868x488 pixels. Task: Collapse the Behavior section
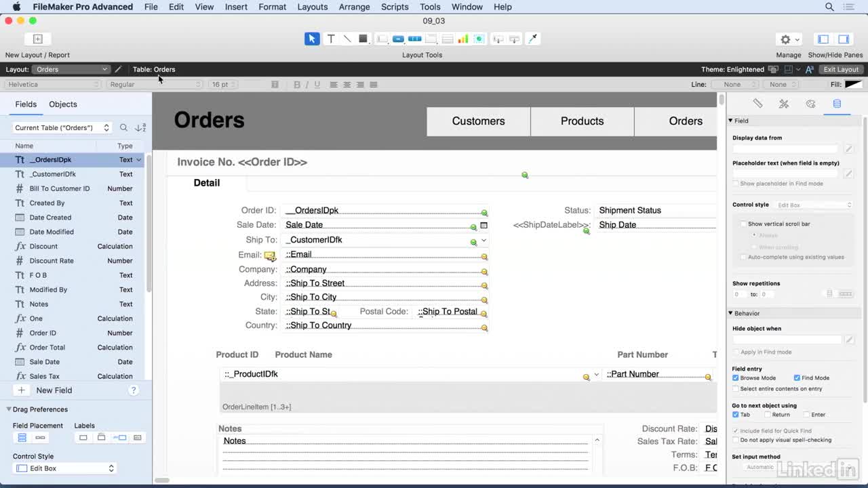point(731,313)
